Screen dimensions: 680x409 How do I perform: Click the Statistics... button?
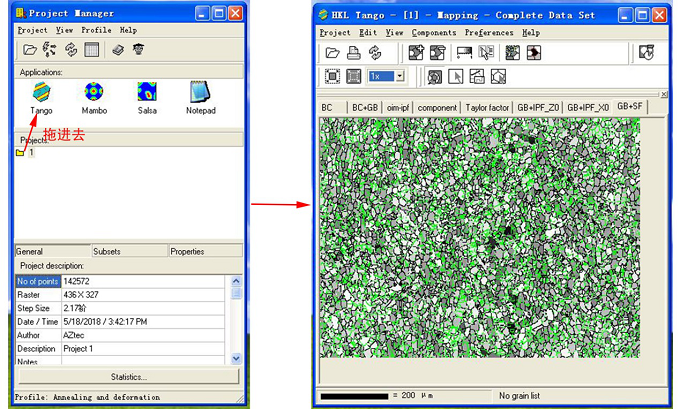click(x=128, y=377)
